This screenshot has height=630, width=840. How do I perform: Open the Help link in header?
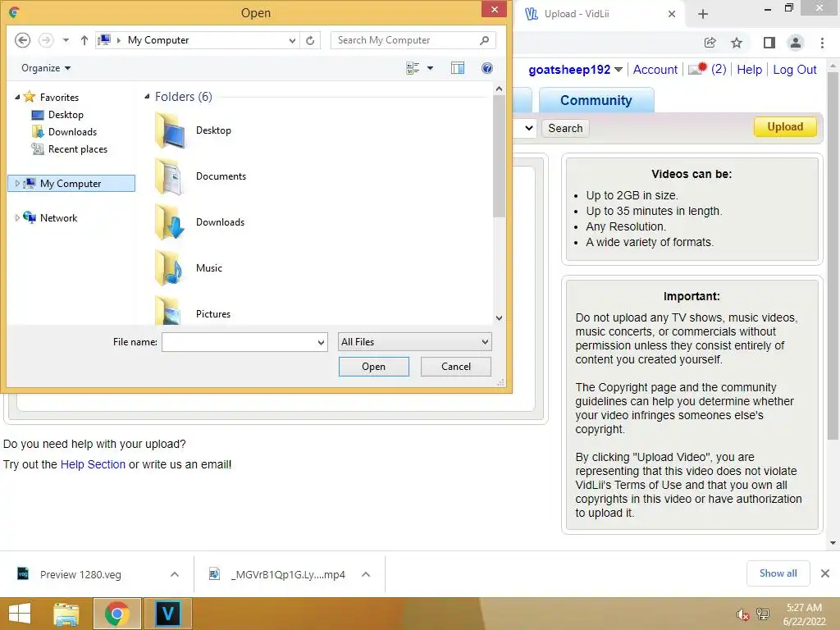[749, 70]
